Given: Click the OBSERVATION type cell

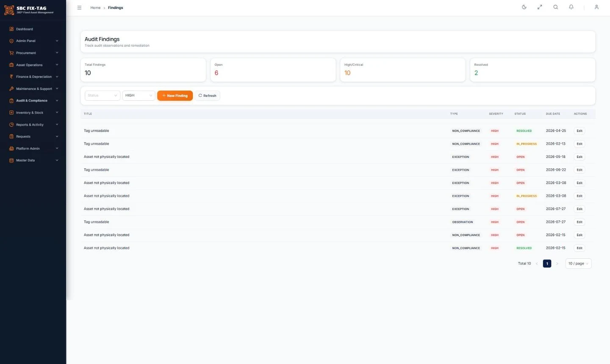Looking at the screenshot, I should pyautogui.click(x=463, y=222).
